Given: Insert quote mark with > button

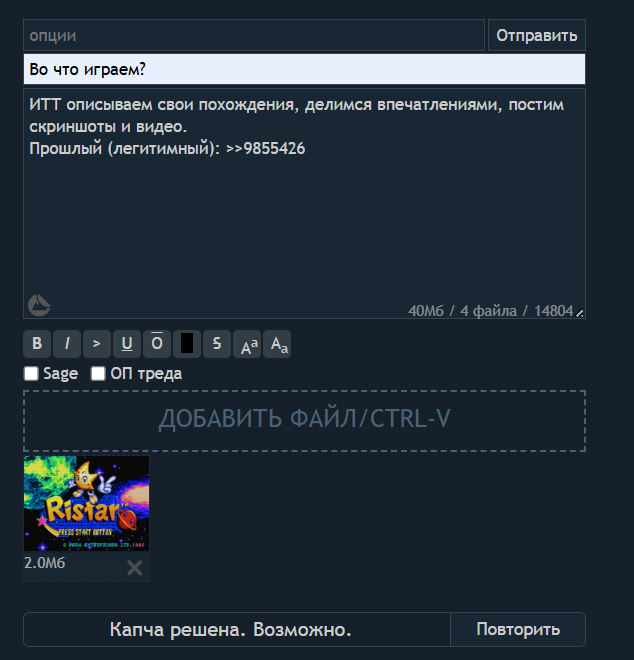Looking at the screenshot, I should 97,344.
